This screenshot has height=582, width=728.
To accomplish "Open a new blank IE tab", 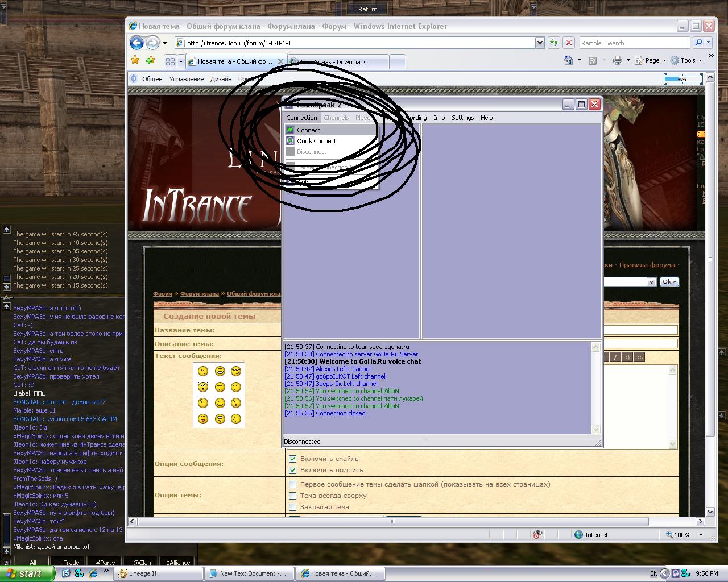I will (398, 61).
